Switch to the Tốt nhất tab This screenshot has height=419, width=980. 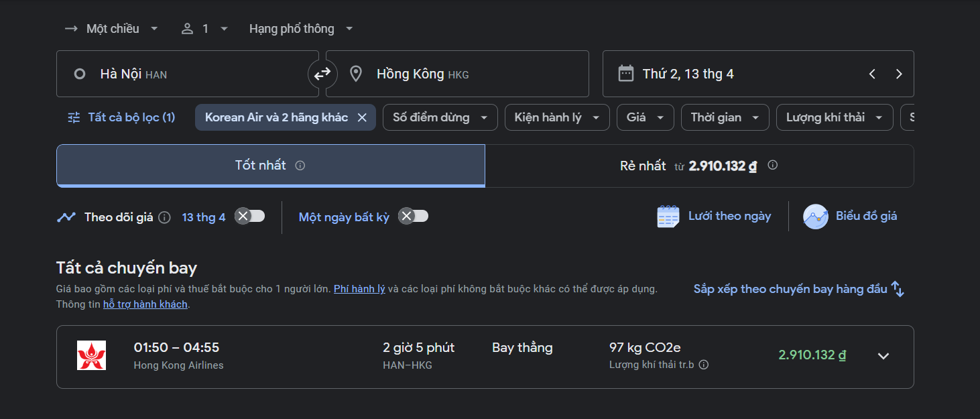(270, 166)
